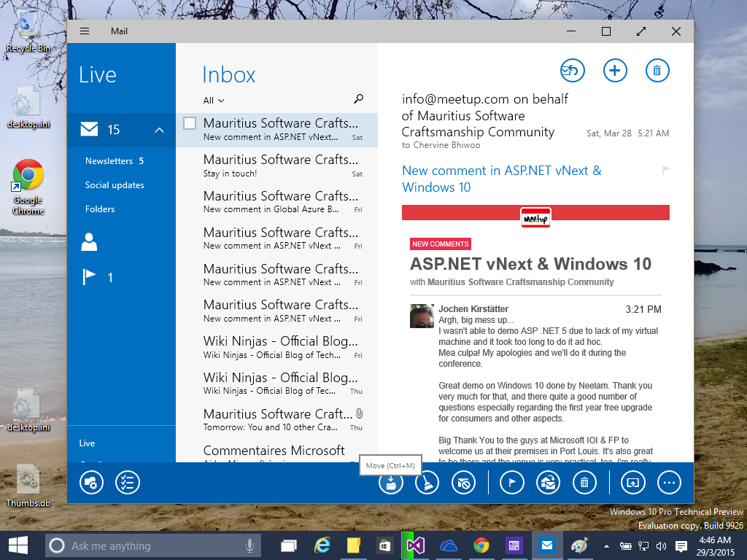This screenshot has width=747, height=560.
Task: Open the People contact icon in sidebar
Action: pyautogui.click(x=89, y=242)
